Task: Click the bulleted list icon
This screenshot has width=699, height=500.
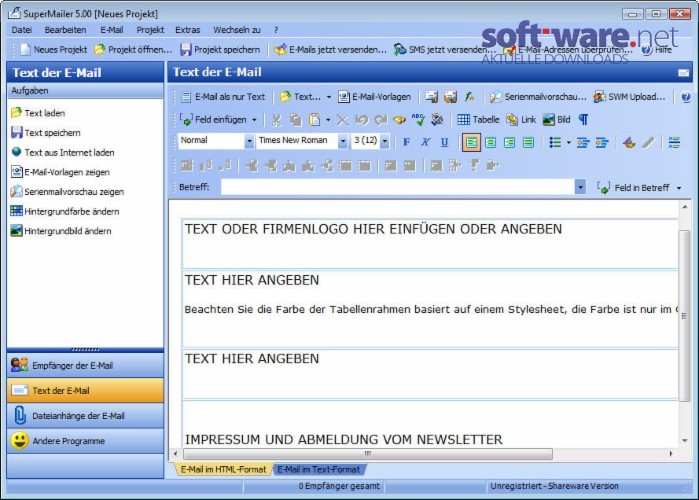Action: pyautogui.click(x=555, y=143)
